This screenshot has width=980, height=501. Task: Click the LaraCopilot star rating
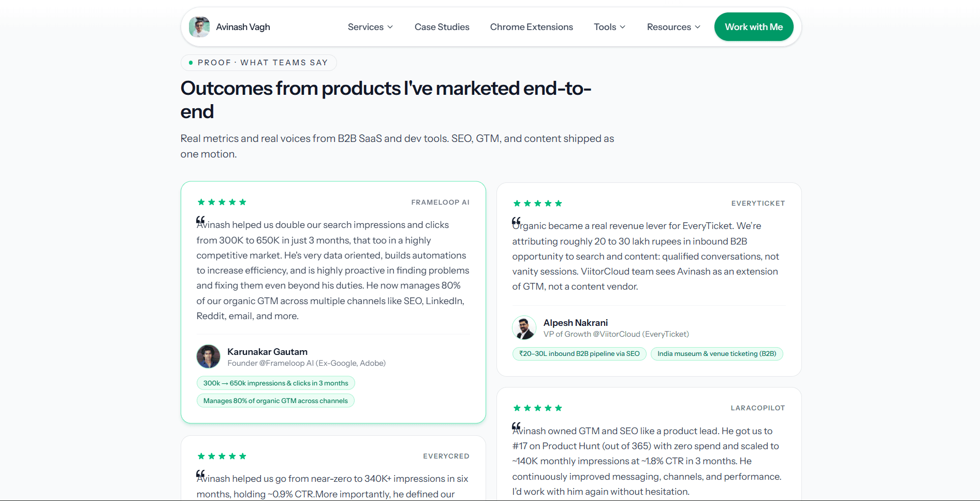click(x=537, y=408)
